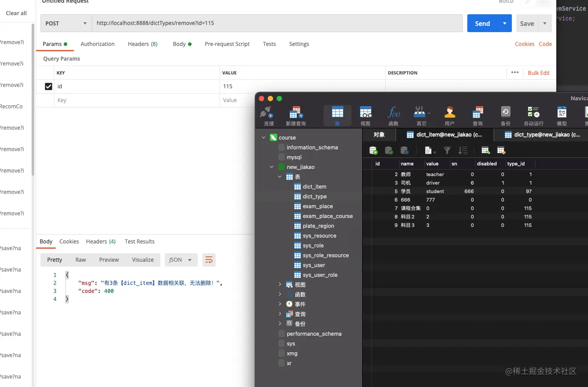588x387 pixels.
Task: Click the commit transaction icon above the data grid
Action: coord(389,150)
